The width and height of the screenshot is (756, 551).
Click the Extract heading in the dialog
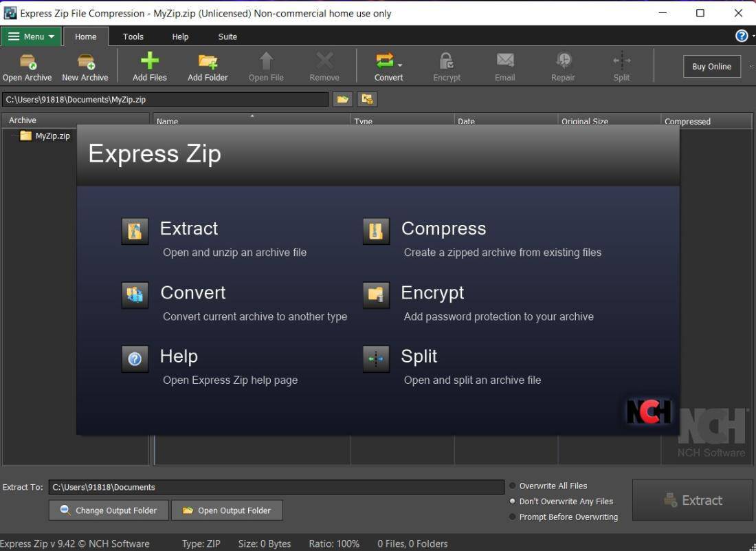tap(189, 228)
